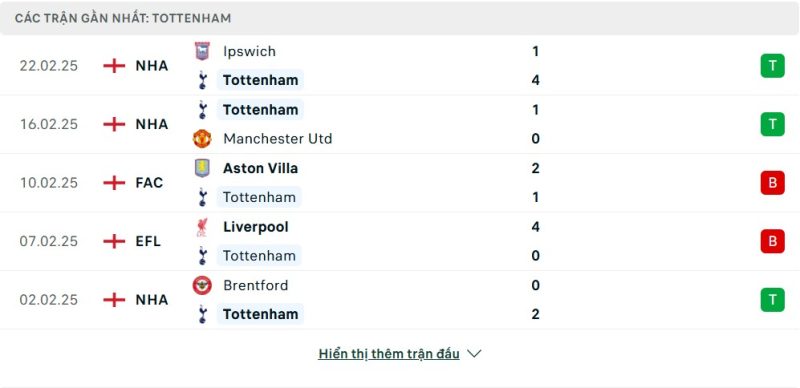The image size is (800, 388).
Task: Click England flag beside EFL competition
Action: click(x=114, y=241)
